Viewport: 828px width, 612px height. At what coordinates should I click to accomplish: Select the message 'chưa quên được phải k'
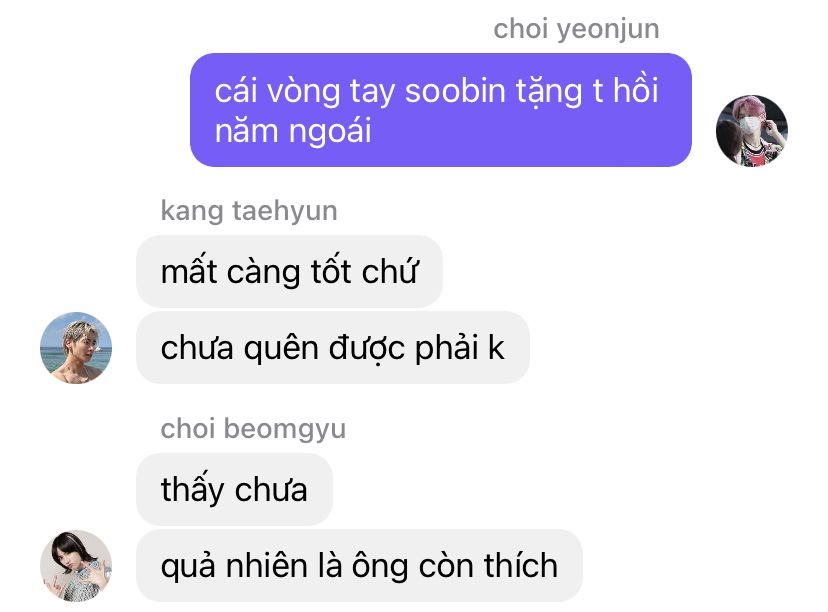333,347
